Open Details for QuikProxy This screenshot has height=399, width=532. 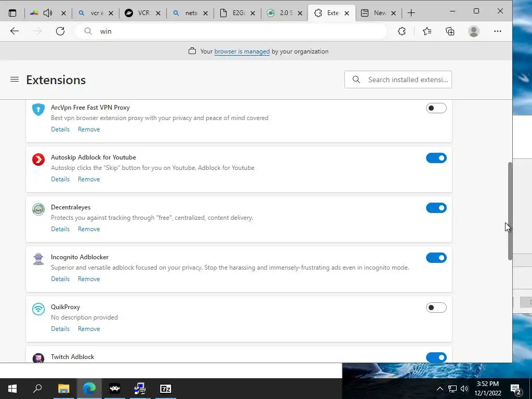[60, 329]
